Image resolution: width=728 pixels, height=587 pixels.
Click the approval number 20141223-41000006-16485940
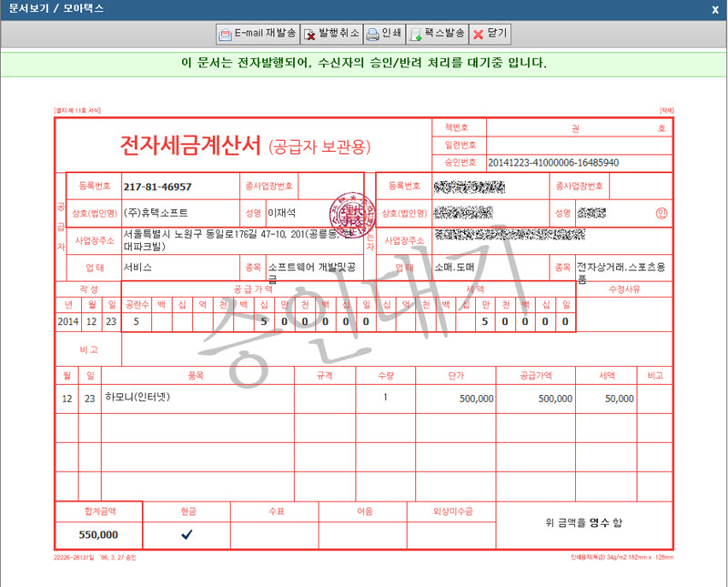click(x=553, y=163)
